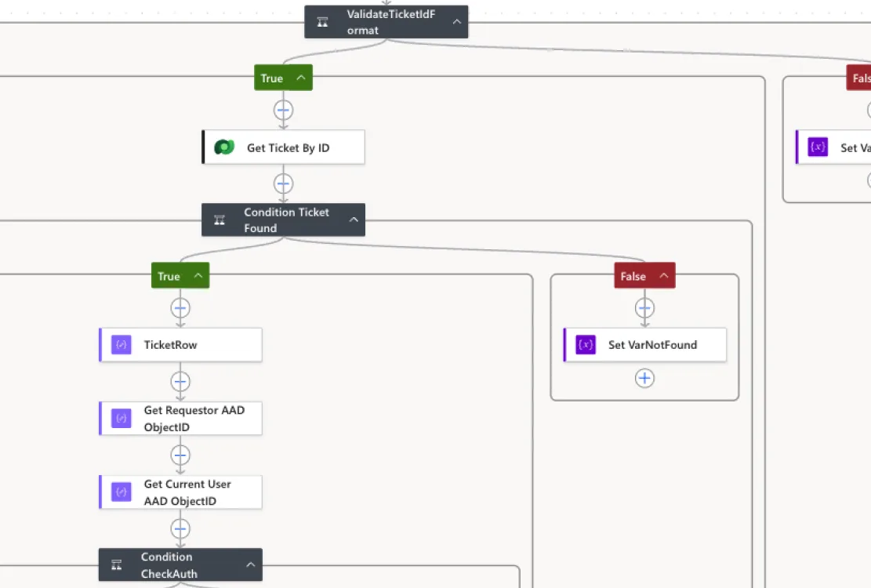This screenshot has height=588, width=871.
Task: Collapse the Condition Ticket Found card
Action: click(354, 220)
